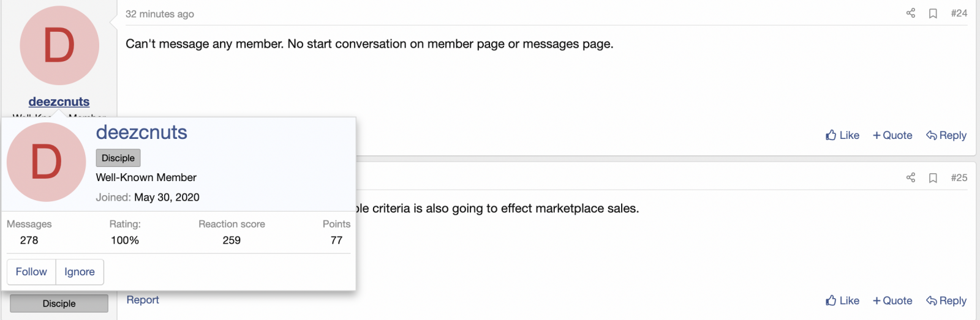The height and width of the screenshot is (320, 980).
Task: Quote post #24
Action: point(892,135)
